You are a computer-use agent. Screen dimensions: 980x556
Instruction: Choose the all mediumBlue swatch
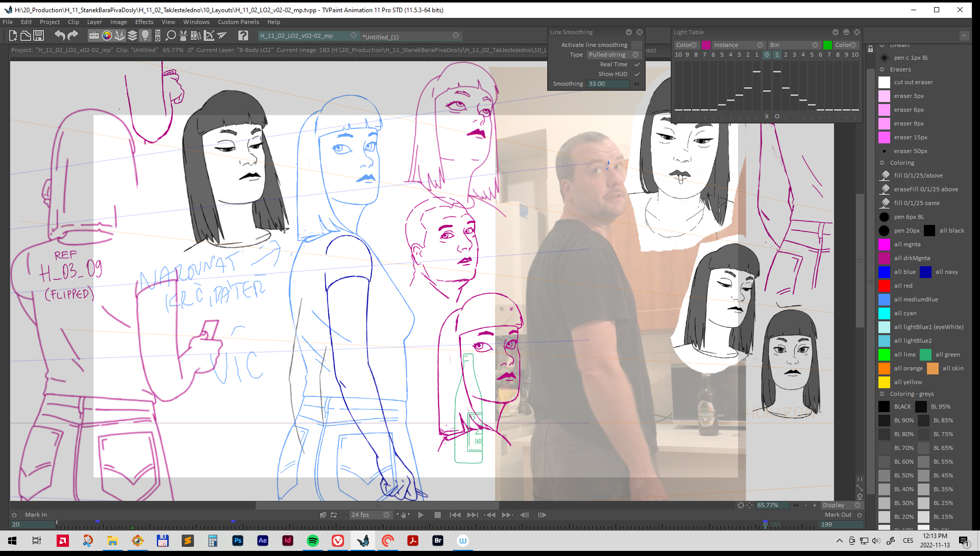pyautogui.click(x=885, y=299)
